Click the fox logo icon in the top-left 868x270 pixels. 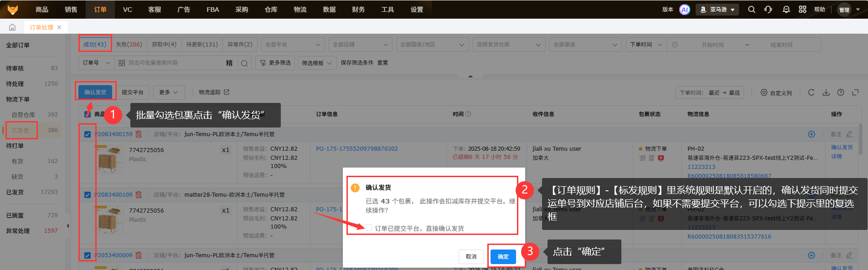click(13, 9)
